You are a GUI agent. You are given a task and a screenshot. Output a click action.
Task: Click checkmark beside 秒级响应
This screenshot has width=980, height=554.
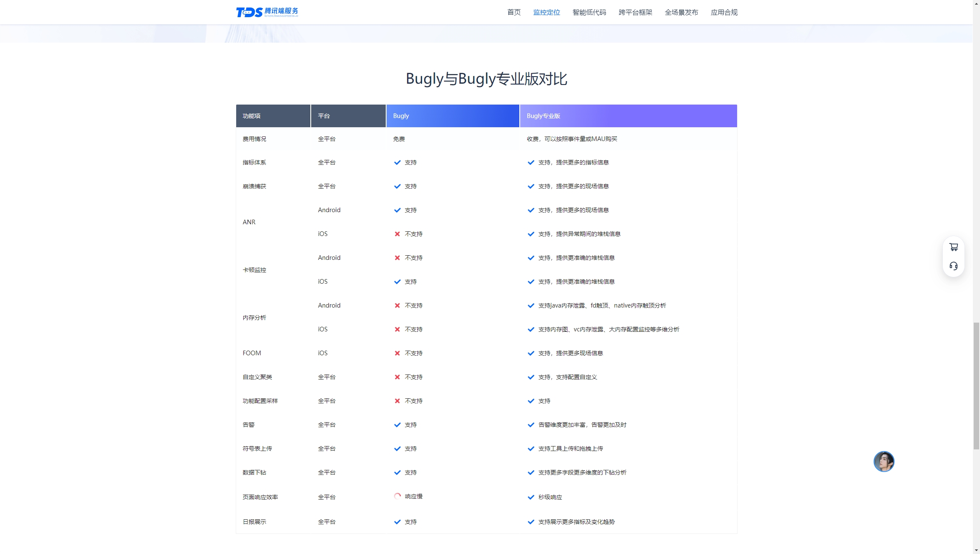click(x=531, y=497)
